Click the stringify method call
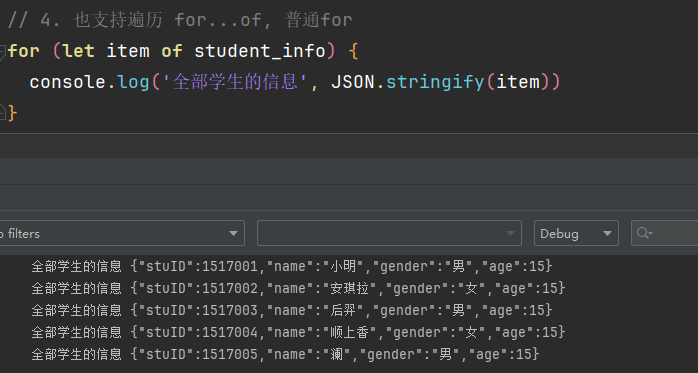The image size is (698, 373). [x=435, y=82]
